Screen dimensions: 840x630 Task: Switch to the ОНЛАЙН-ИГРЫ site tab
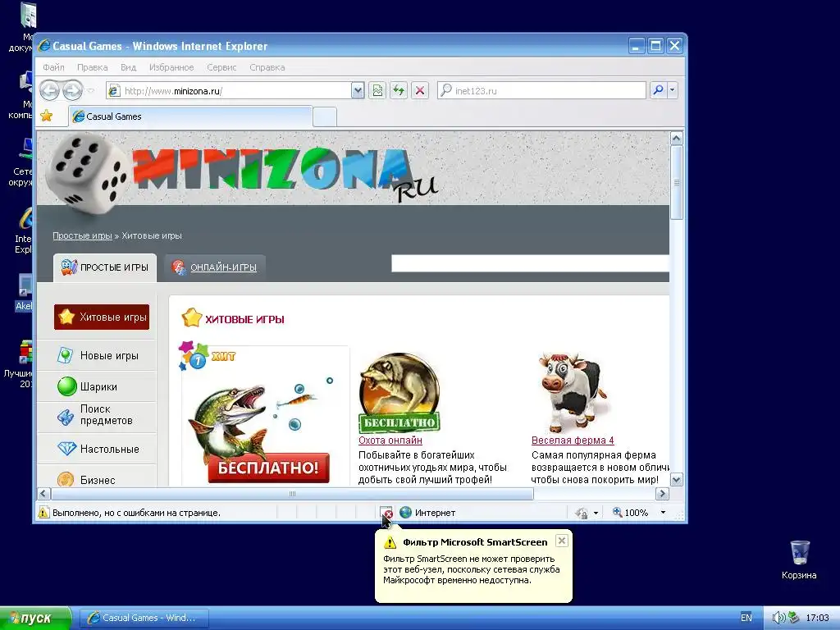click(x=215, y=267)
